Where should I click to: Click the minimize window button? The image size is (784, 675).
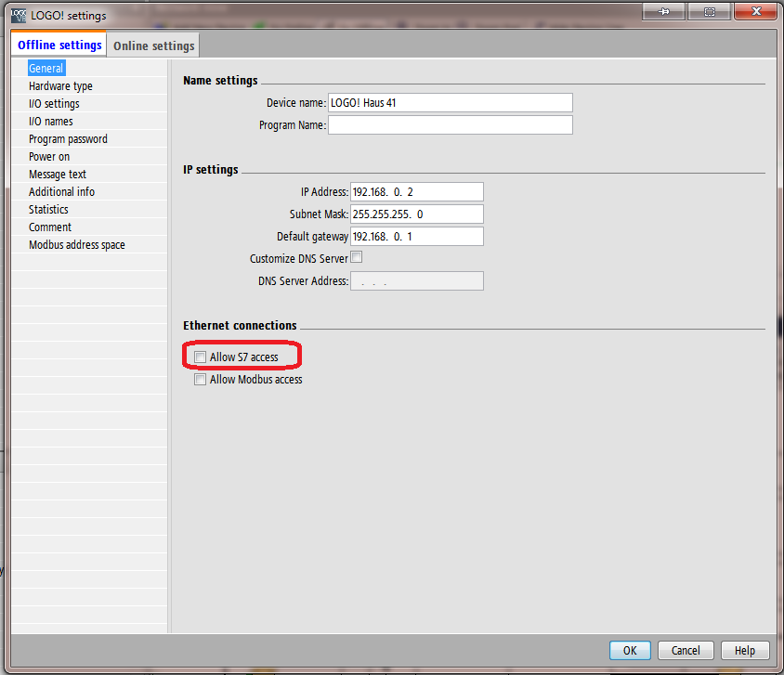663,11
